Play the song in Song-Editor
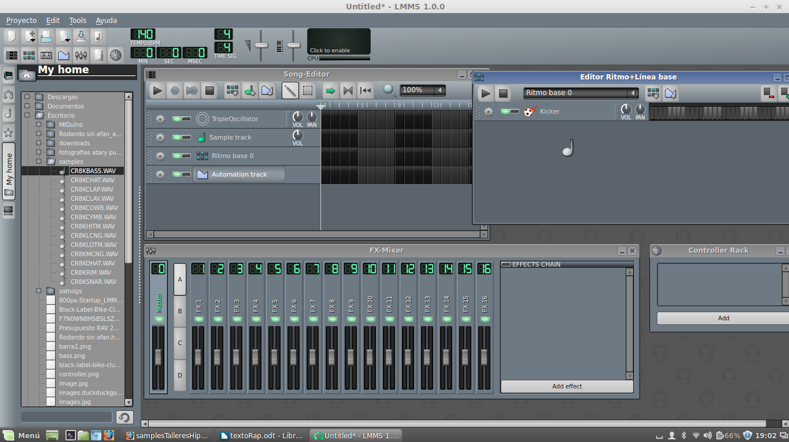Screen dimensions: 789x442 click(157, 91)
